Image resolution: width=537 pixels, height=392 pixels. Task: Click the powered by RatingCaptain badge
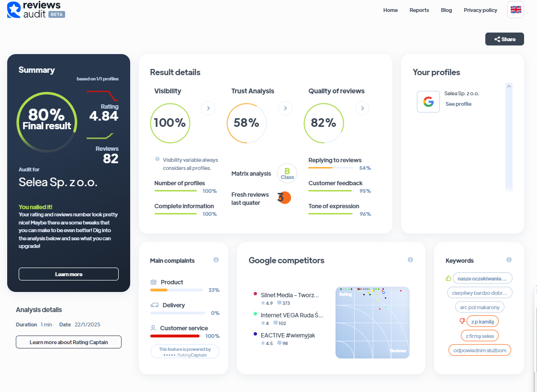[185, 352]
